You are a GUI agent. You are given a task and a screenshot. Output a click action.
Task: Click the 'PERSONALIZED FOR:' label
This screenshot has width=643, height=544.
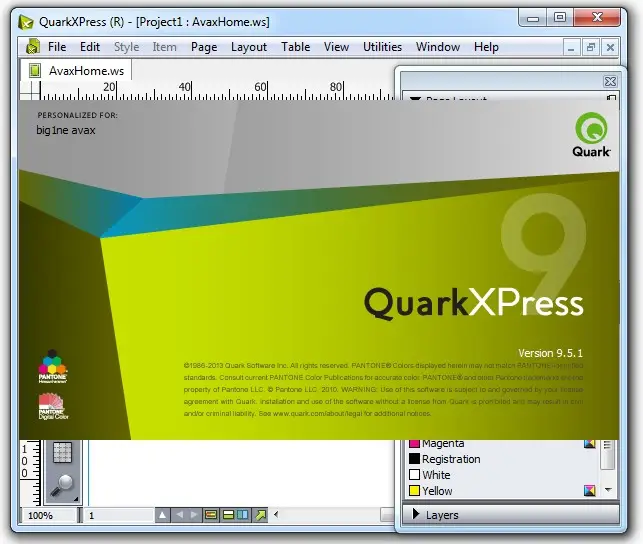(78, 115)
